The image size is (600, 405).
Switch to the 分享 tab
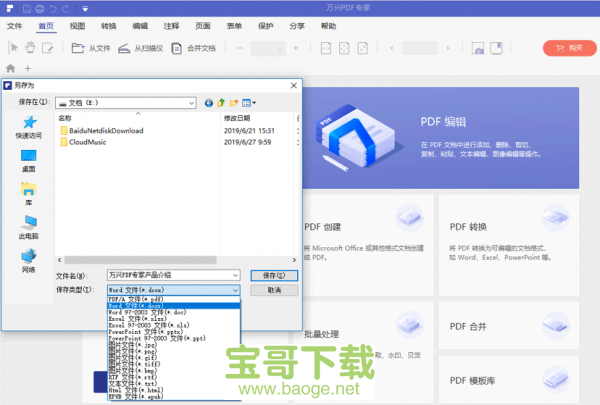[x=297, y=26]
